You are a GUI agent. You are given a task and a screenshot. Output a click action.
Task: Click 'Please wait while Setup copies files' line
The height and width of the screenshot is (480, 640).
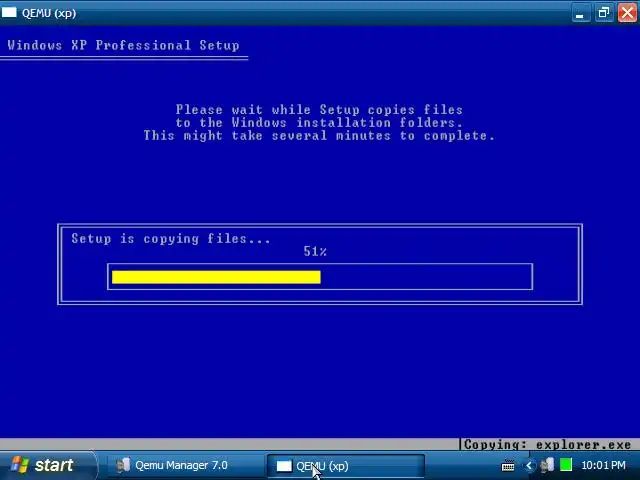click(x=319, y=110)
